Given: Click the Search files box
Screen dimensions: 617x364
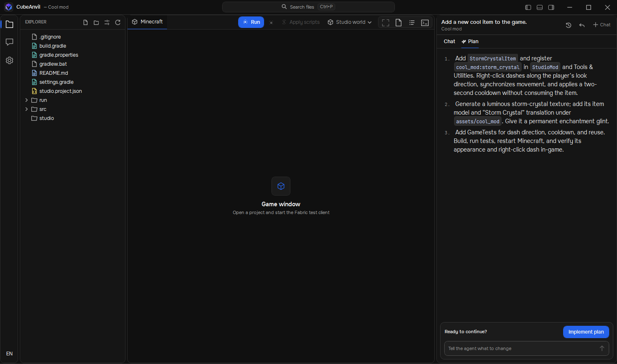Looking at the screenshot, I should coord(308,7).
